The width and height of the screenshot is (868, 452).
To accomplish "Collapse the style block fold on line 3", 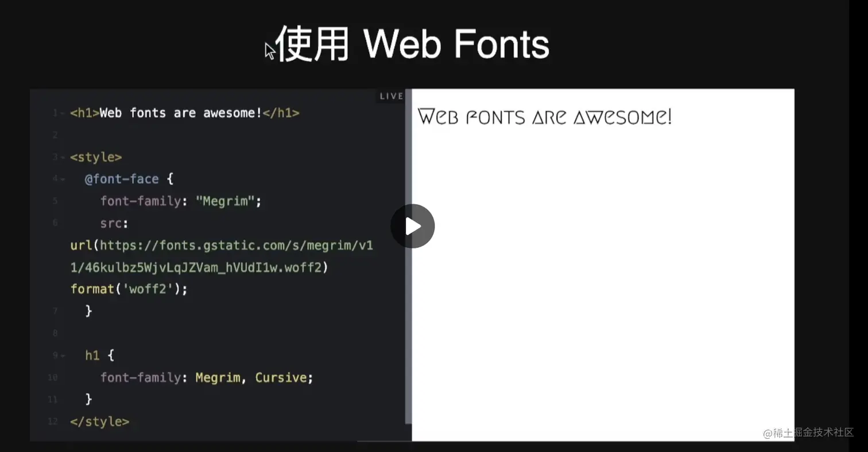I will tap(63, 157).
